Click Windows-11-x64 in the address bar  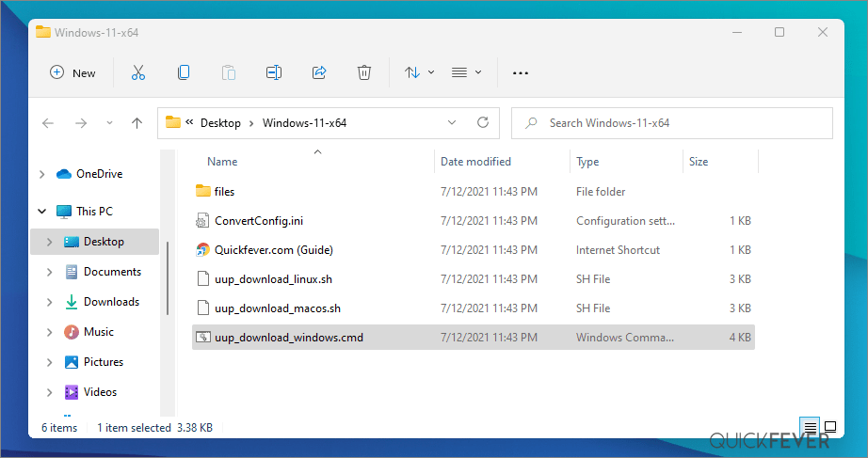(304, 123)
